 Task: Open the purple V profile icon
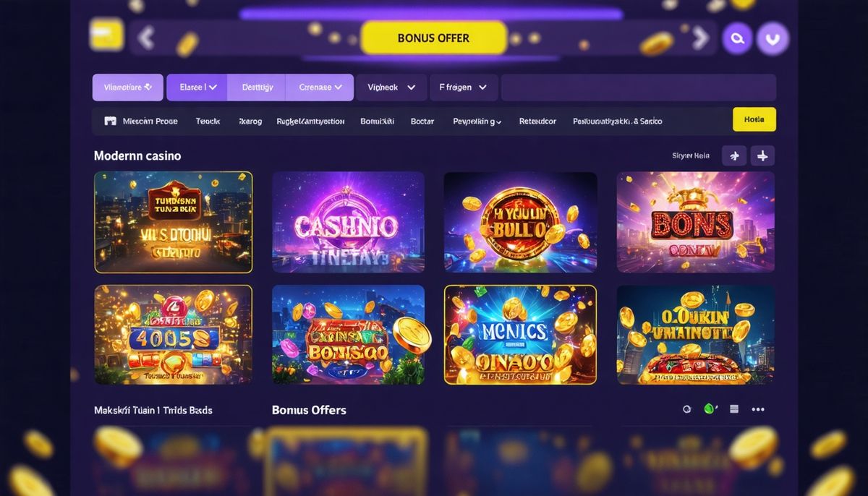(773, 39)
